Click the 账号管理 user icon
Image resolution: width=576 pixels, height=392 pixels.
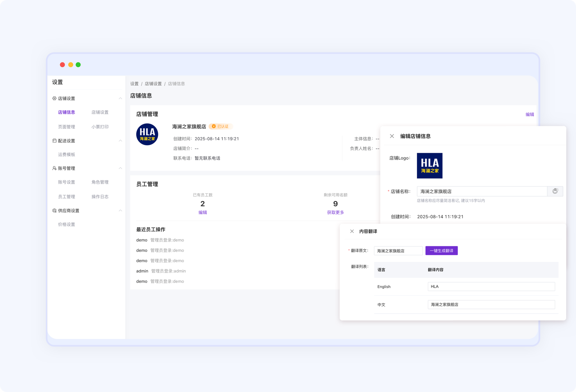coord(54,168)
